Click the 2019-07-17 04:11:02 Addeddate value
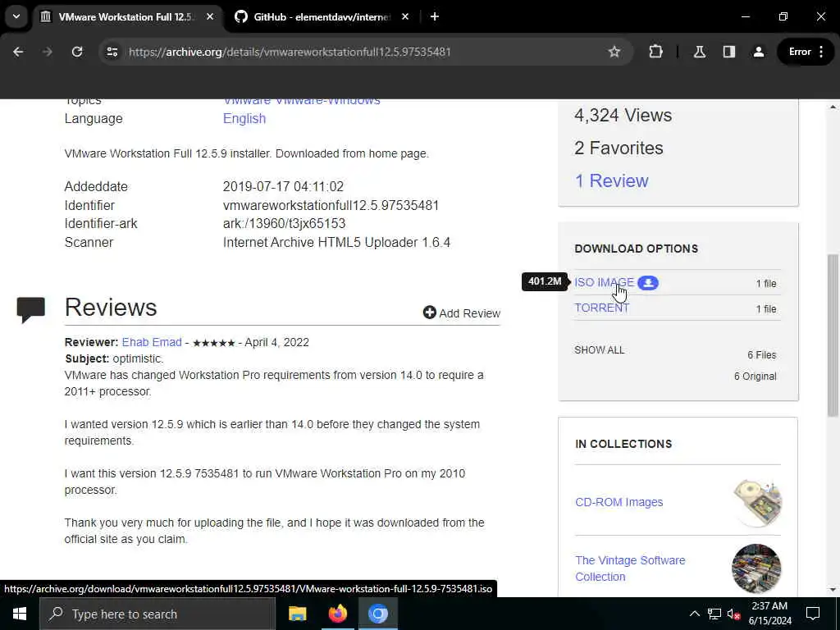This screenshot has width=840, height=630. click(283, 187)
